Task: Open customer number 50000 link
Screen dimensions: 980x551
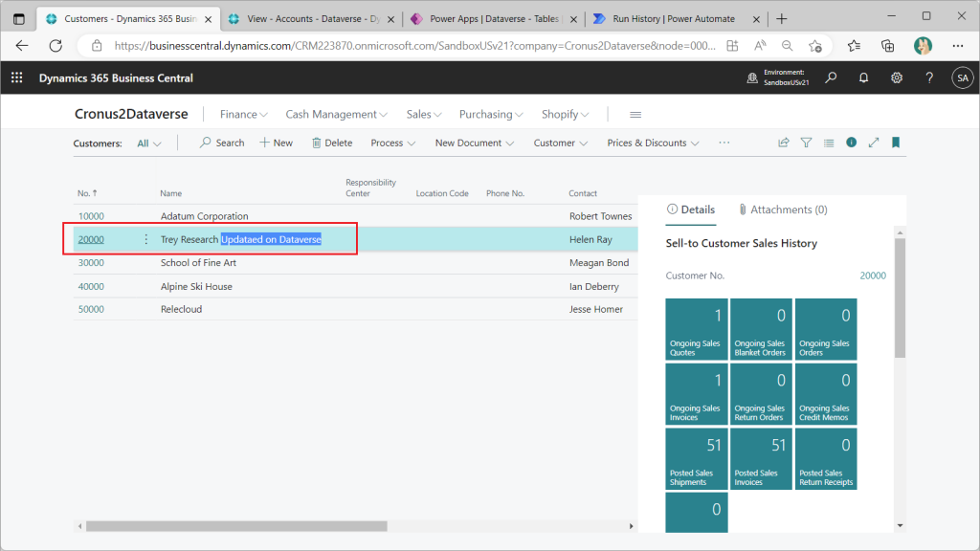Action: (x=91, y=309)
